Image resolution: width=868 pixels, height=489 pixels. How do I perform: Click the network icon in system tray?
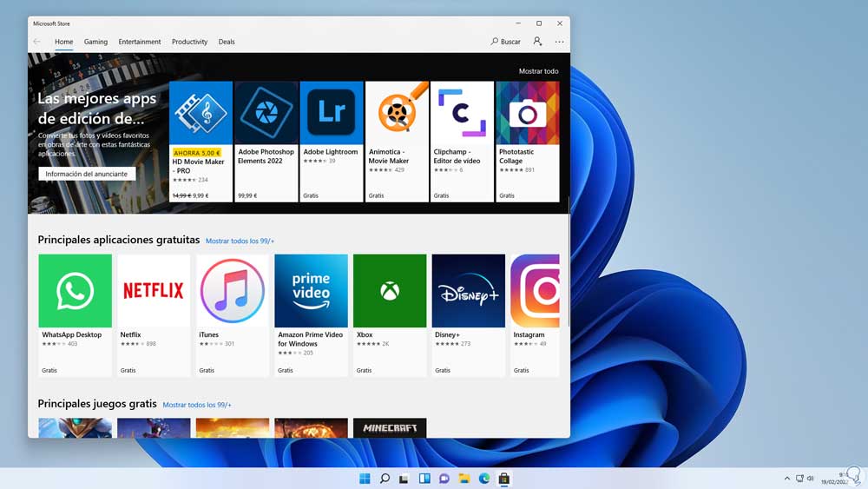[x=799, y=479]
